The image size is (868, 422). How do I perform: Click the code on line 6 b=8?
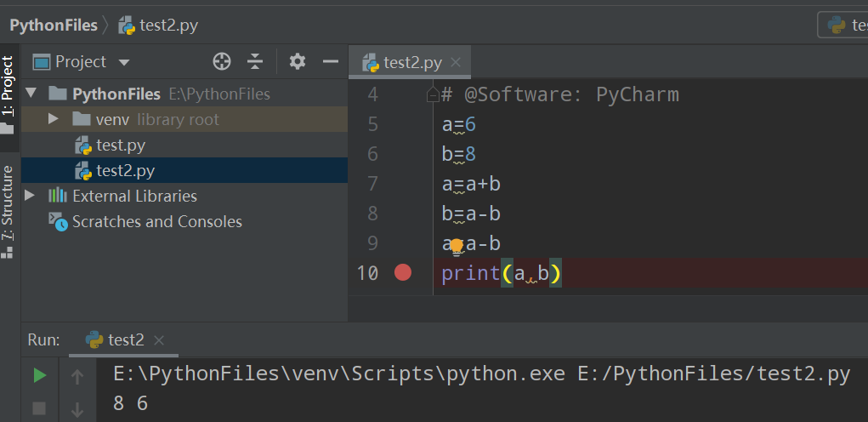459,154
